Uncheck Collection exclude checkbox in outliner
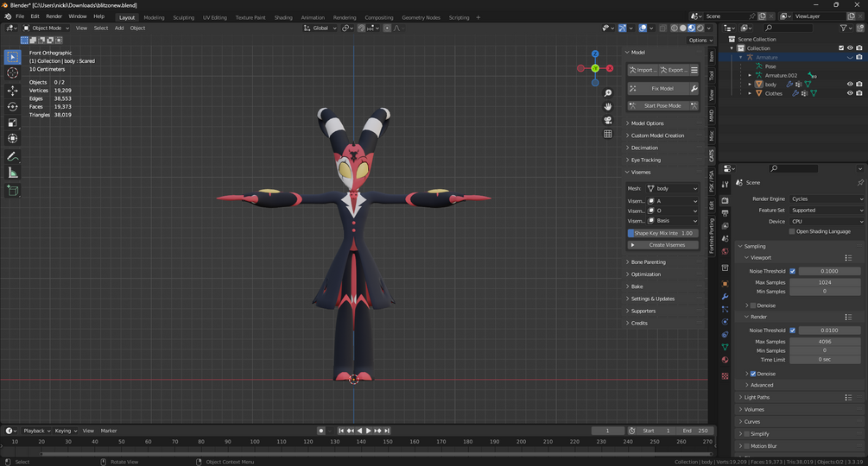The height and width of the screenshot is (466, 868). tap(841, 48)
